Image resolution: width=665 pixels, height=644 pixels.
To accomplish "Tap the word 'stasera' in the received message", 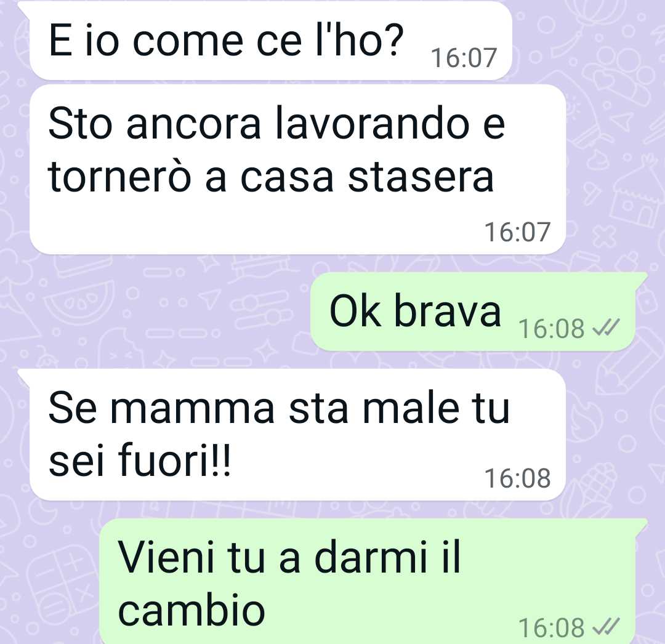I will (421, 178).
